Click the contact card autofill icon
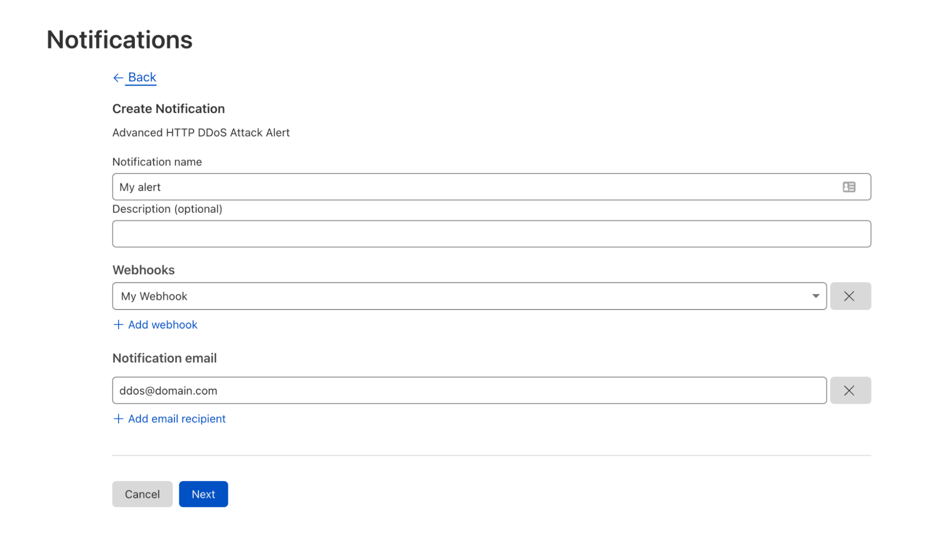 pos(849,187)
